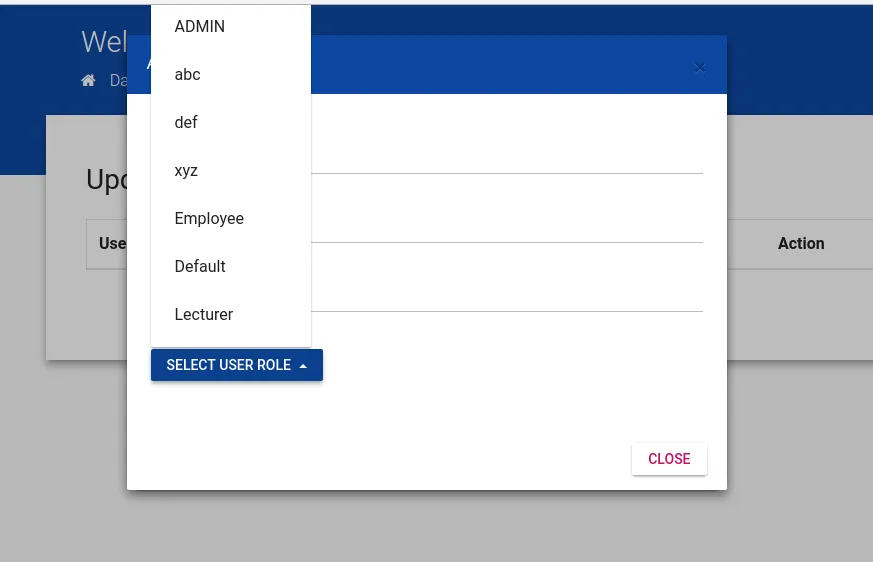The height and width of the screenshot is (562, 873).
Task: Click the caret arrow on Select User Role
Action: pos(303,366)
